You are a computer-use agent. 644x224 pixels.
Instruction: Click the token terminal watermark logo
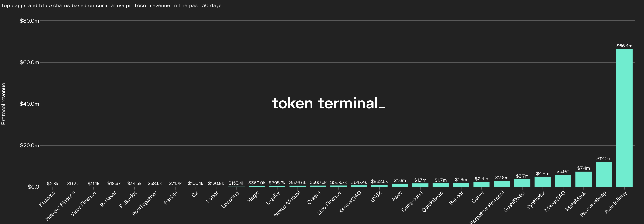[329, 104]
